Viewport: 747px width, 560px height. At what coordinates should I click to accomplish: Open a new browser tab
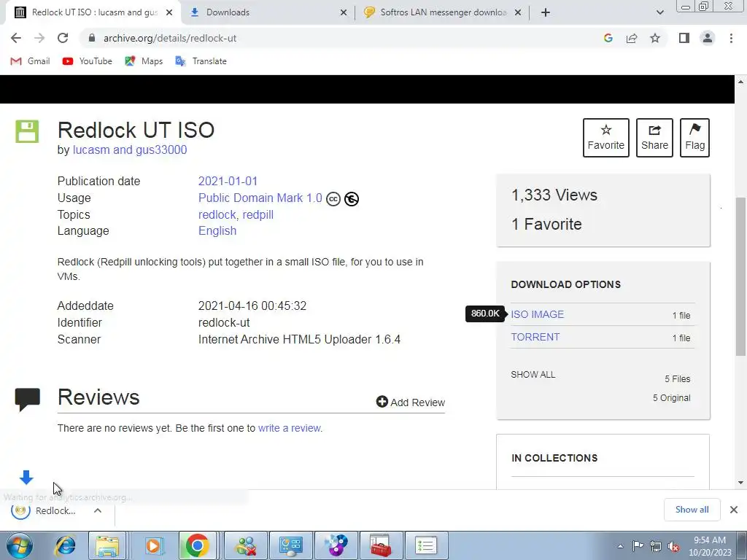tap(546, 12)
